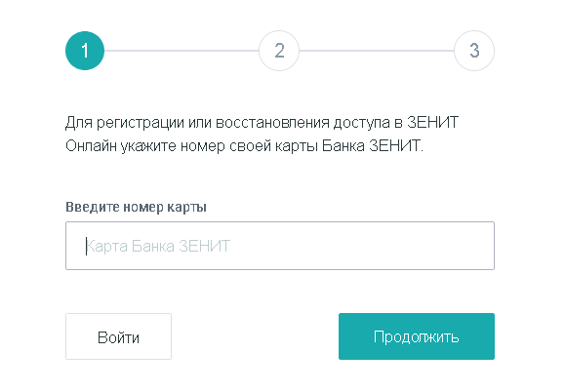The height and width of the screenshot is (392, 565).
Task: Select the step 3 indicator circle
Action: [x=474, y=51]
